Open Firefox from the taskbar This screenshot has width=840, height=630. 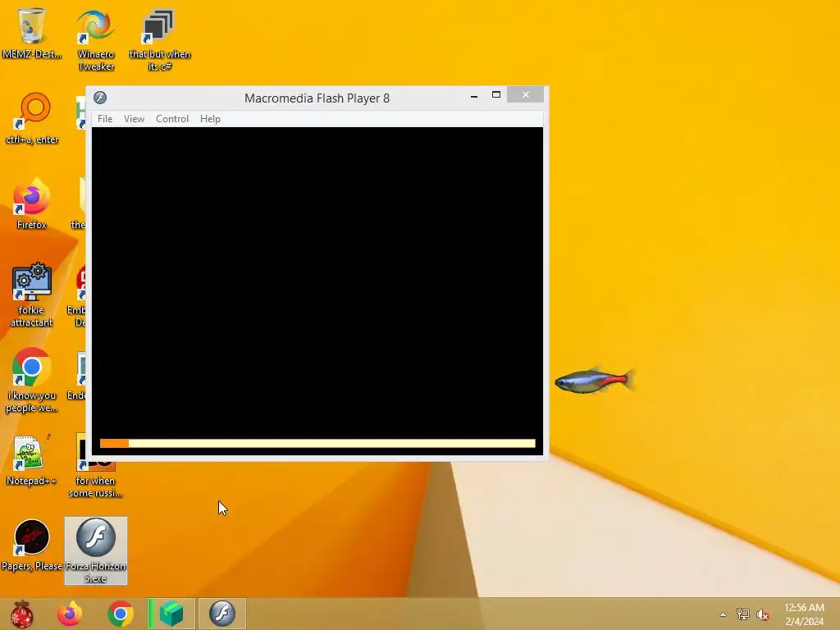[70, 614]
